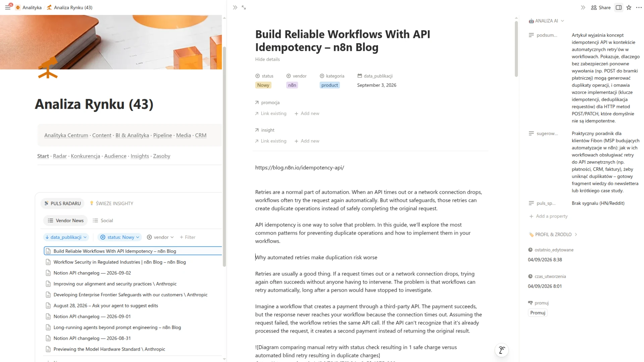Open data_publikacji sort dropdown
This screenshot has width=644, height=362.
(66, 237)
